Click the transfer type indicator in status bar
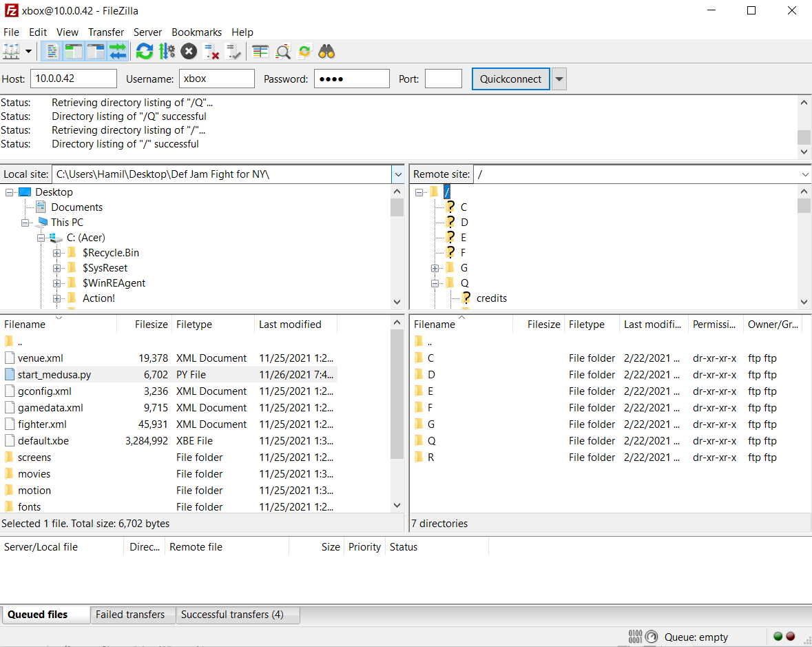The image size is (812, 647). (635, 637)
